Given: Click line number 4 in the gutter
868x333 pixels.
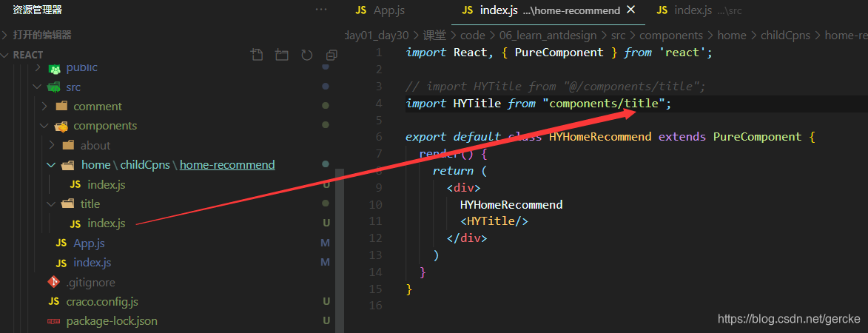Looking at the screenshot, I should click(x=379, y=104).
